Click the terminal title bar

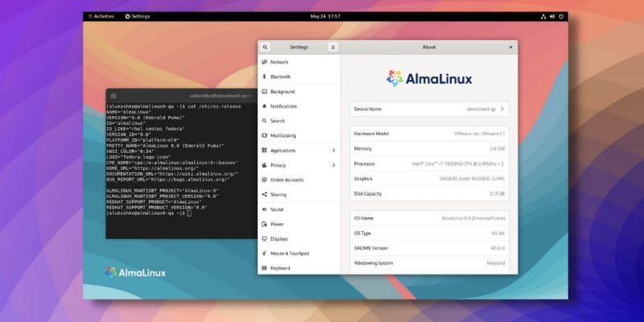(x=182, y=96)
